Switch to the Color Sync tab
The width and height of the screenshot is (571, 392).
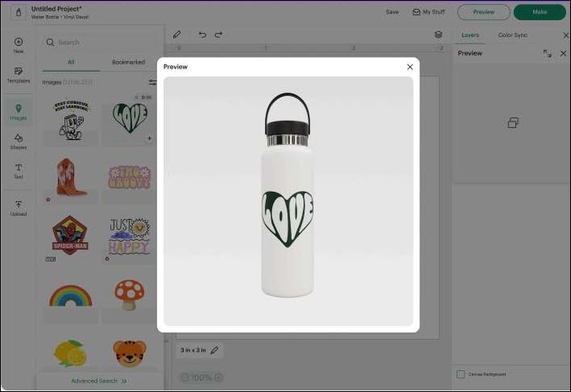coord(512,35)
